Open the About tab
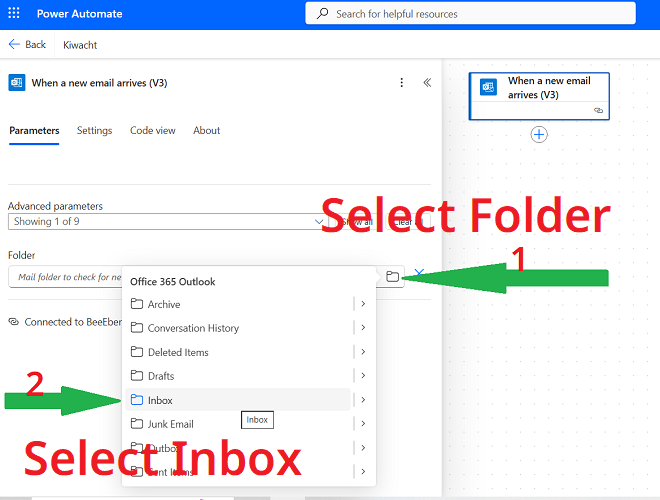 click(206, 131)
